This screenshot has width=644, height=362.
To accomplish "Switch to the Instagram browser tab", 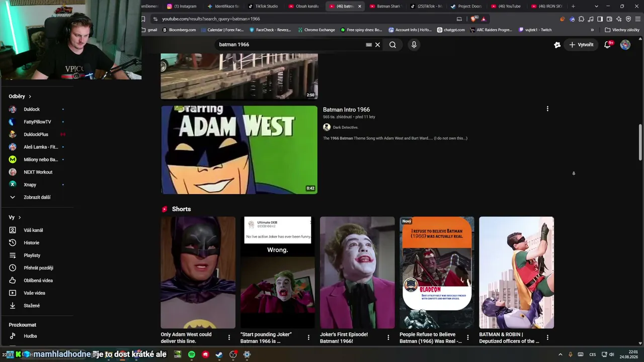I will [182, 6].
